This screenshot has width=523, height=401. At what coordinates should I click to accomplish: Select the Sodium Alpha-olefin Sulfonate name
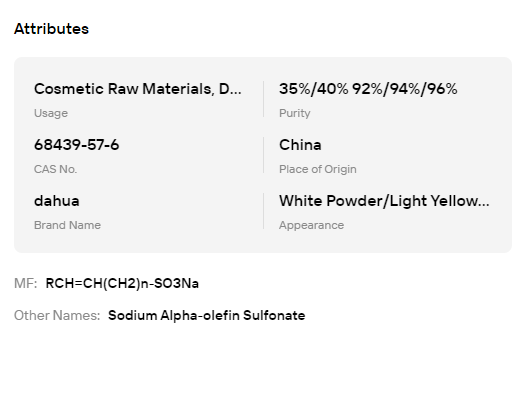[x=206, y=315]
